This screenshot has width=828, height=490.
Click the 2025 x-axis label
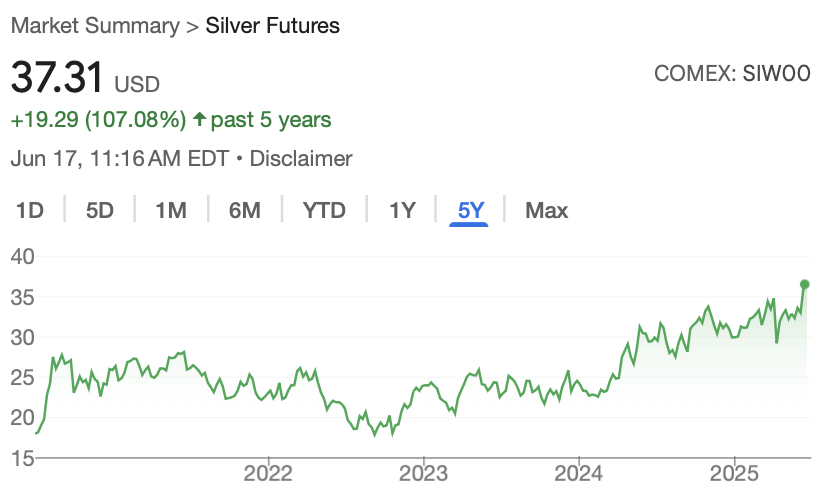[x=734, y=473]
